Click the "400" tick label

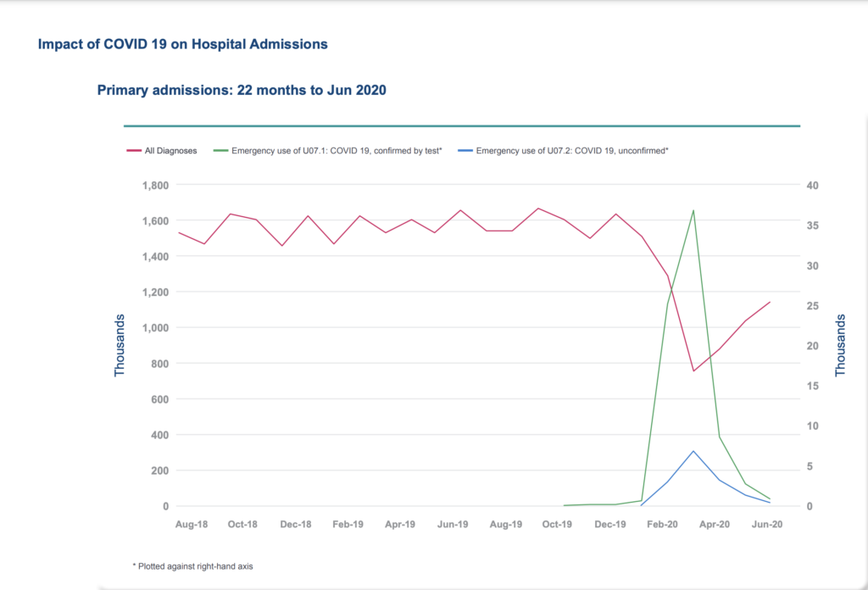160,435
